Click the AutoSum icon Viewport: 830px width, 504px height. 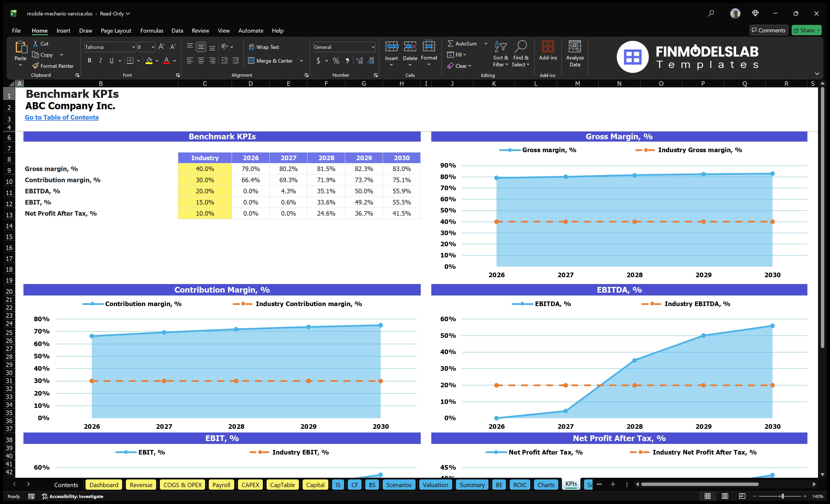(x=451, y=43)
